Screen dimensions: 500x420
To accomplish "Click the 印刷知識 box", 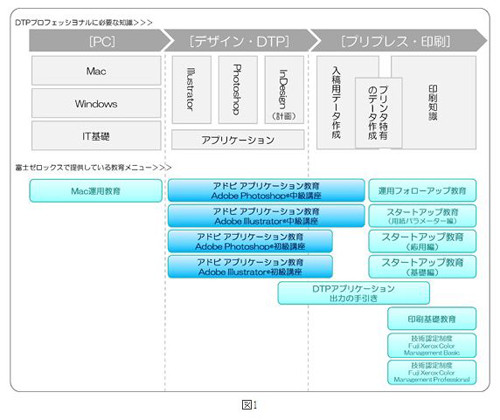I will tap(433, 103).
